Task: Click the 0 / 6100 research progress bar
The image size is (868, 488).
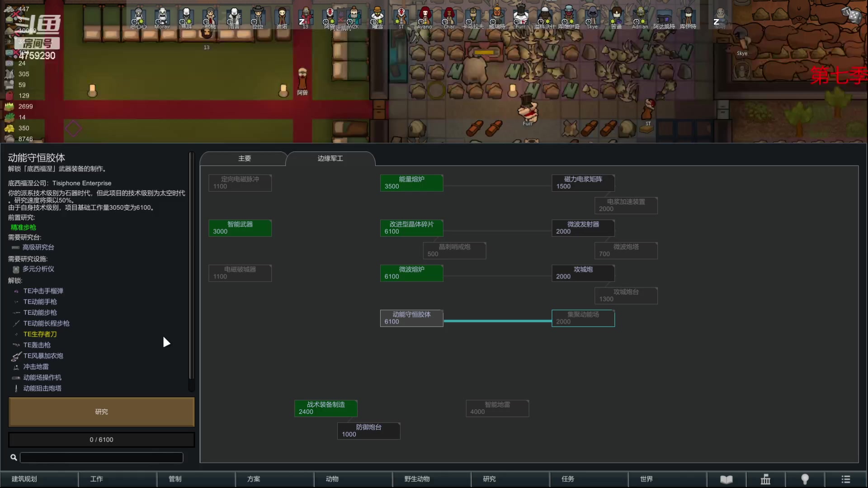Action: [102, 440]
